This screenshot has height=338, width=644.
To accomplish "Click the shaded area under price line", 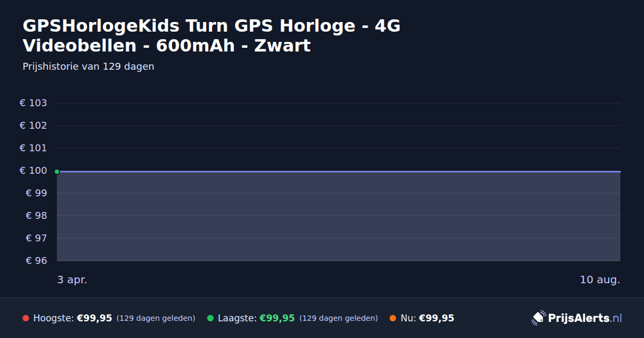I will pyautogui.click(x=339, y=216).
